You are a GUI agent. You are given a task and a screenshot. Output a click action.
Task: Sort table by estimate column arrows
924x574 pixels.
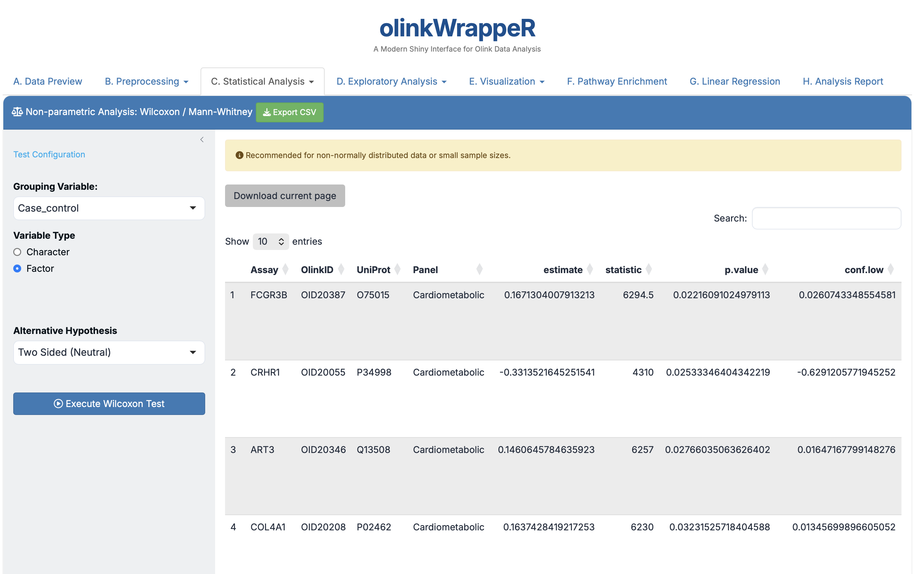click(x=590, y=269)
